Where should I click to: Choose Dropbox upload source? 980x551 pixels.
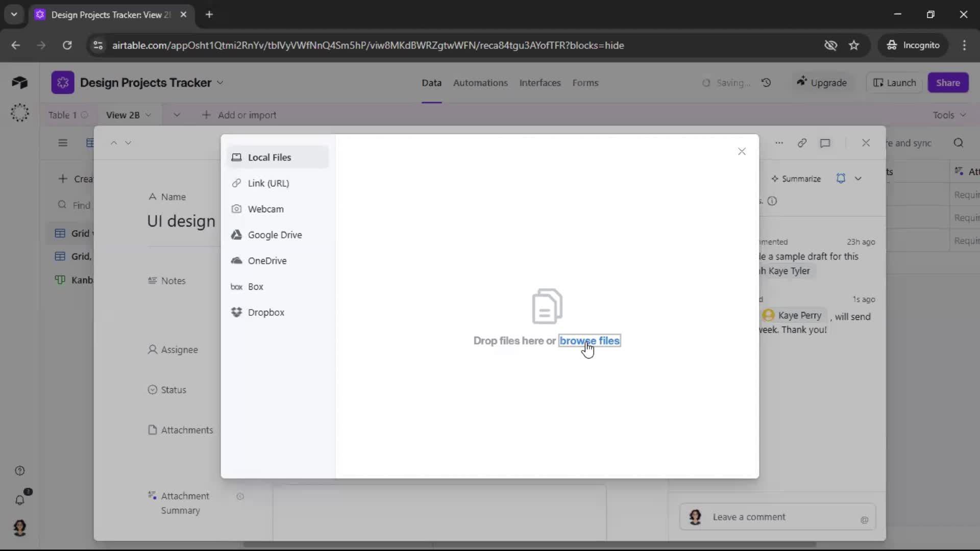(277, 312)
